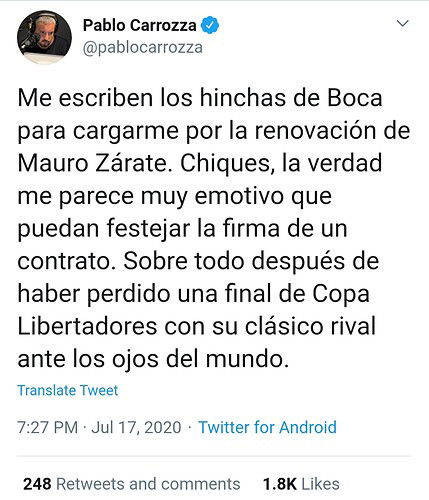Viewport: 429px width, 500px height.
Task: Click the 7:27 PM timestamp
Action: click(x=48, y=427)
